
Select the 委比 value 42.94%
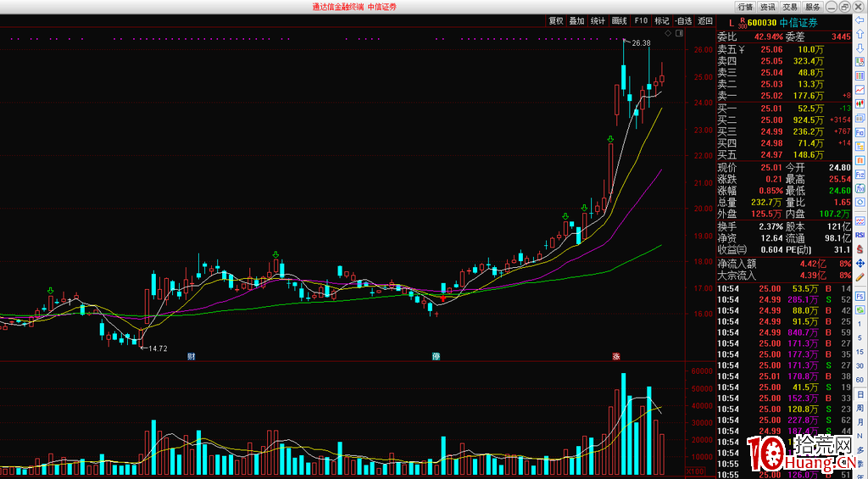click(x=769, y=37)
